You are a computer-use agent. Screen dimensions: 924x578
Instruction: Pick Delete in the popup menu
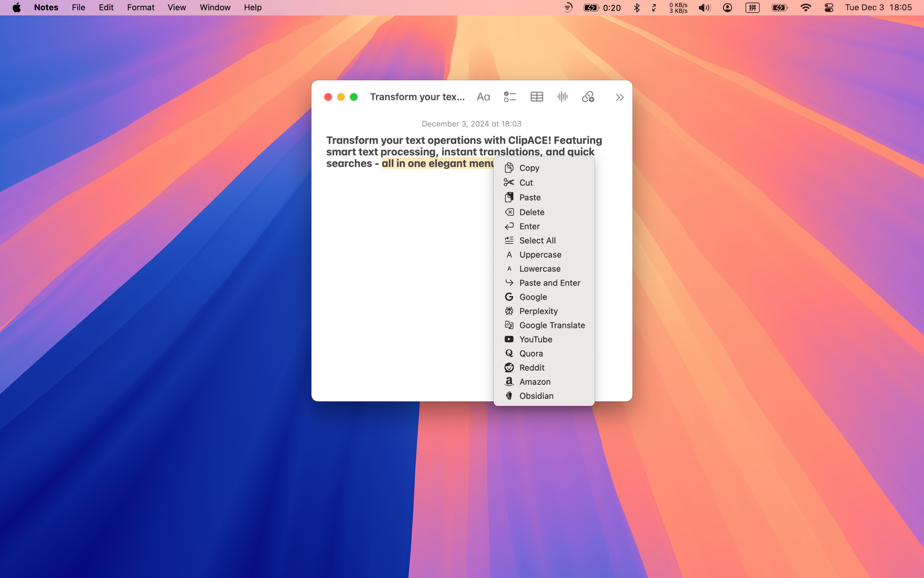[x=544, y=212]
